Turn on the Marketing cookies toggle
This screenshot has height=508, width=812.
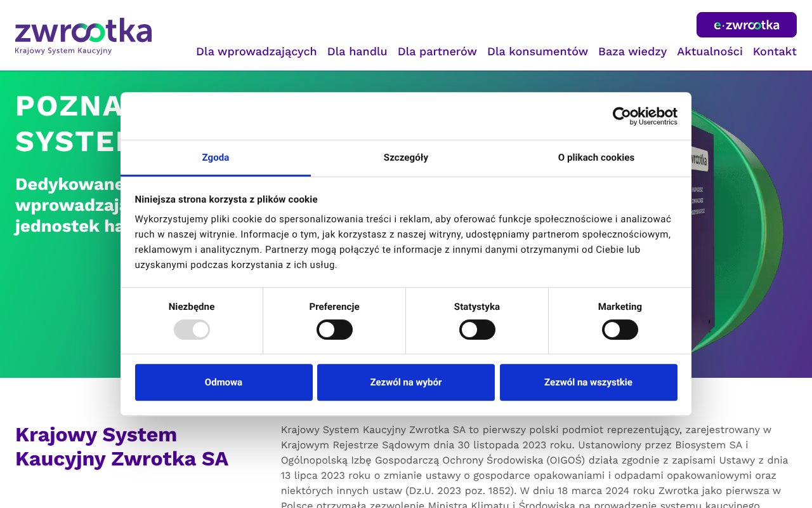tap(620, 330)
